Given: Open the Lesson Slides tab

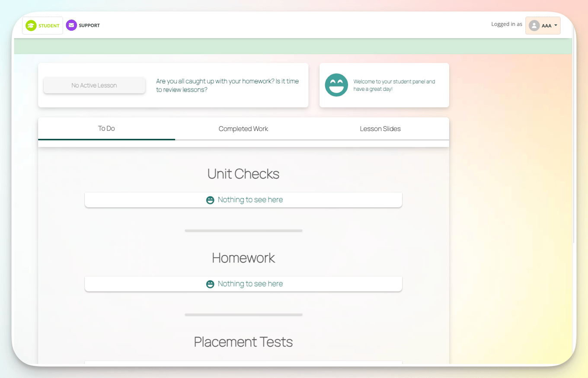Looking at the screenshot, I should (x=380, y=128).
